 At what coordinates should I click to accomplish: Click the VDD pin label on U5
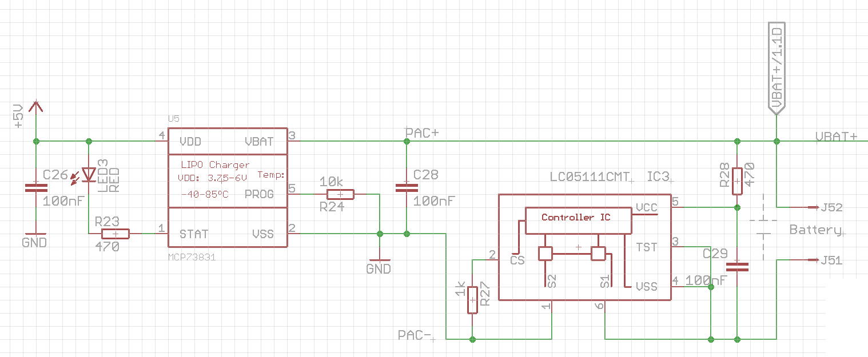point(190,141)
